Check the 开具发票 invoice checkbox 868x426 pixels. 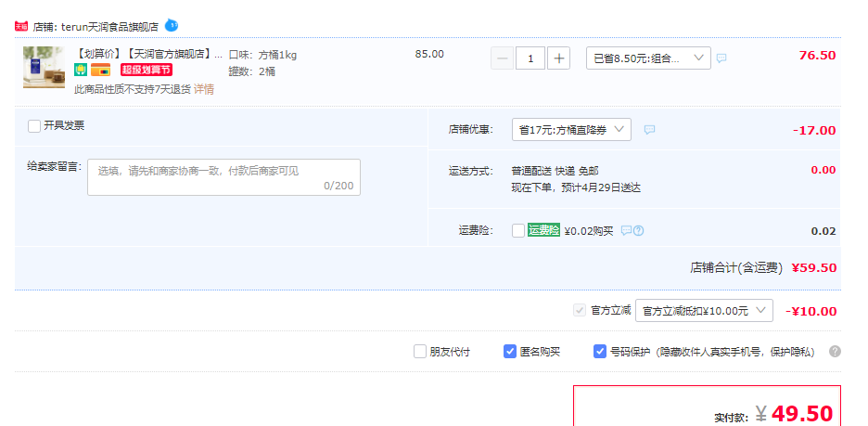(34, 126)
